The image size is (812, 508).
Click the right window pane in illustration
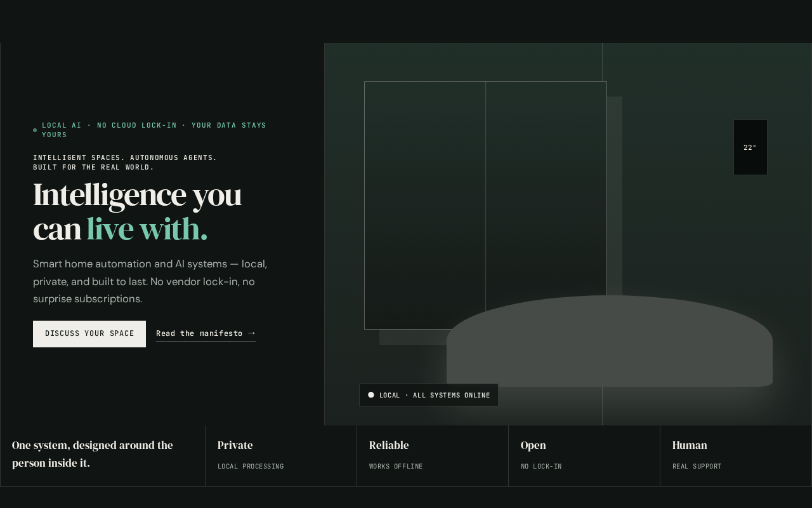point(546,190)
